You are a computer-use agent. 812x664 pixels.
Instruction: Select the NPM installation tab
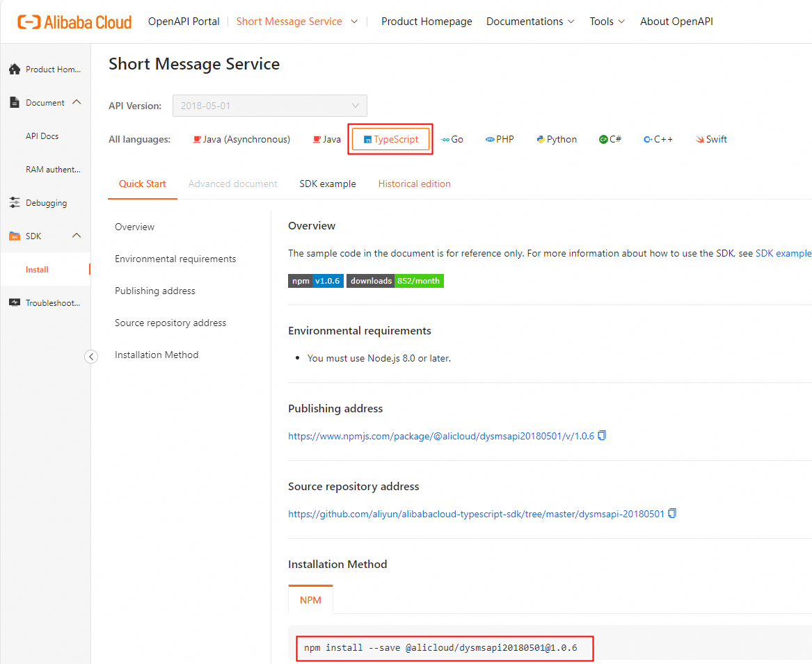[310, 600]
